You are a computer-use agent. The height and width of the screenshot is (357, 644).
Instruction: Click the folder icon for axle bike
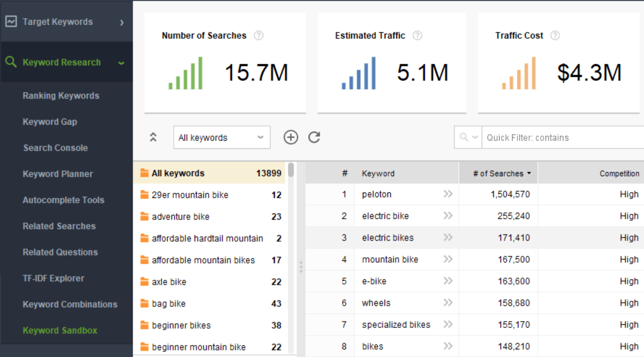[x=144, y=282]
